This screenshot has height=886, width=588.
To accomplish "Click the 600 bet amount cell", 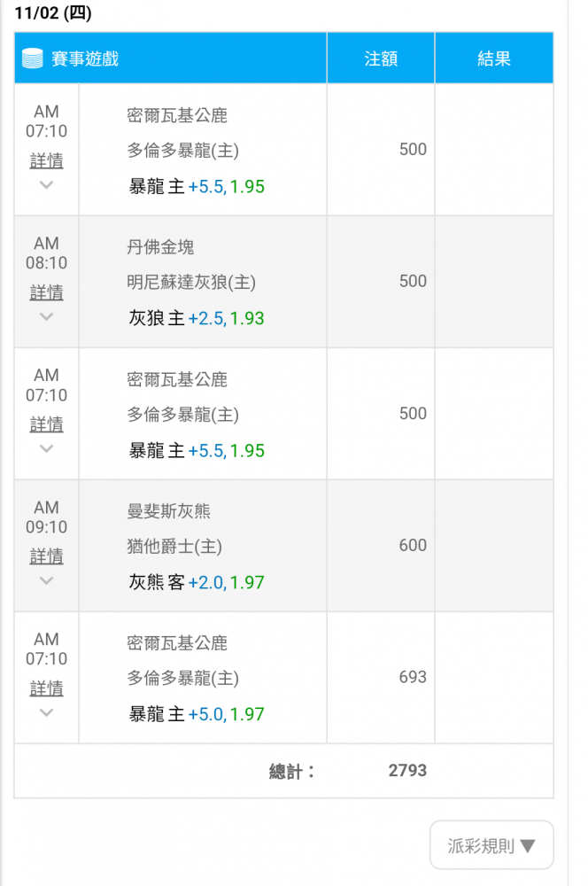I will 381,545.
